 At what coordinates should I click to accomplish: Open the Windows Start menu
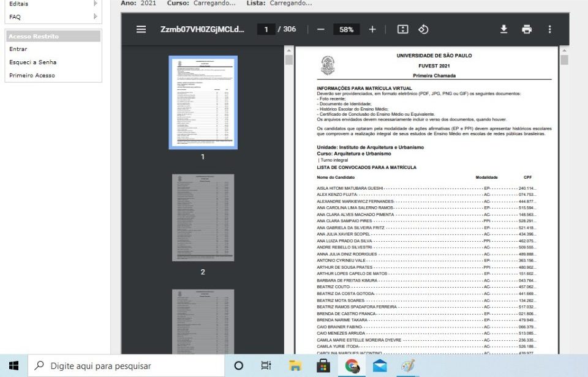click(x=14, y=366)
